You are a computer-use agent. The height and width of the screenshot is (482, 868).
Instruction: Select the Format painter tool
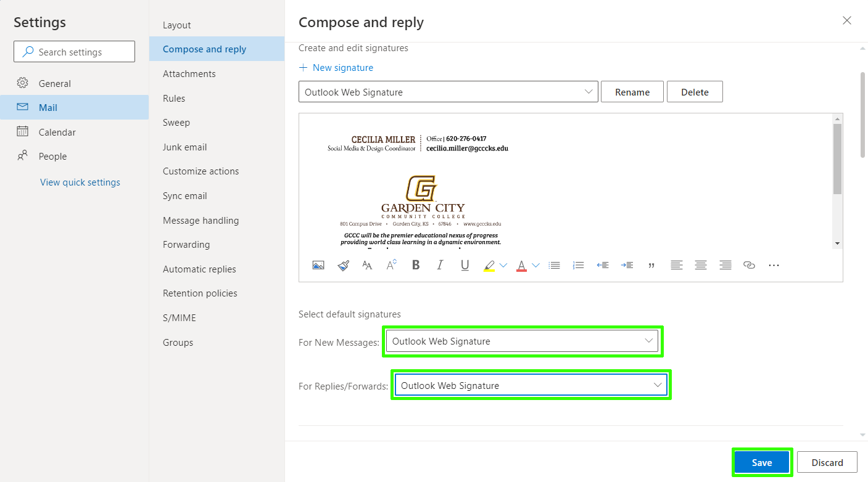pyautogui.click(x=344, y=265)
